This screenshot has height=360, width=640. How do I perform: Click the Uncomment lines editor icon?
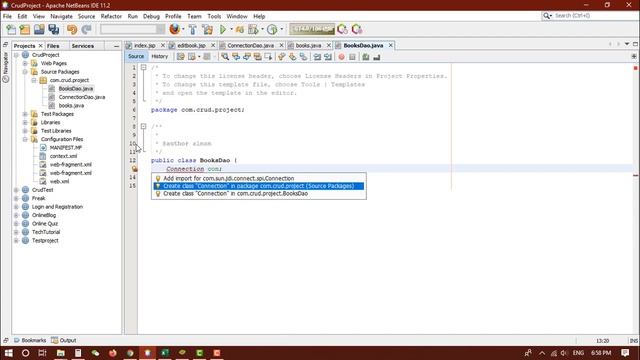pyautogui.click(x=376, y=57)
